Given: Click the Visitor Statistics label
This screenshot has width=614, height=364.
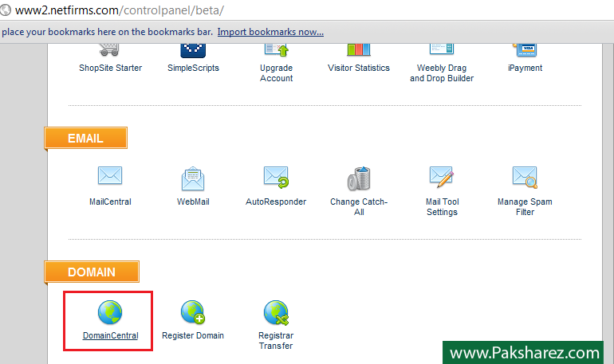Looking at the screenshot, I should tap(359, 68).
